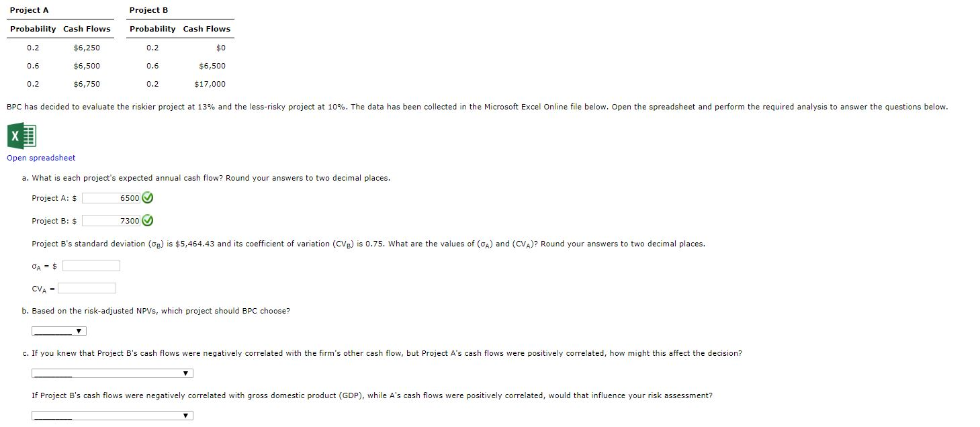Image resolution: width=980 pixels, height=427 pixels.
Task: Open the project choice dropdown in part b
Action: coord(58,330)
